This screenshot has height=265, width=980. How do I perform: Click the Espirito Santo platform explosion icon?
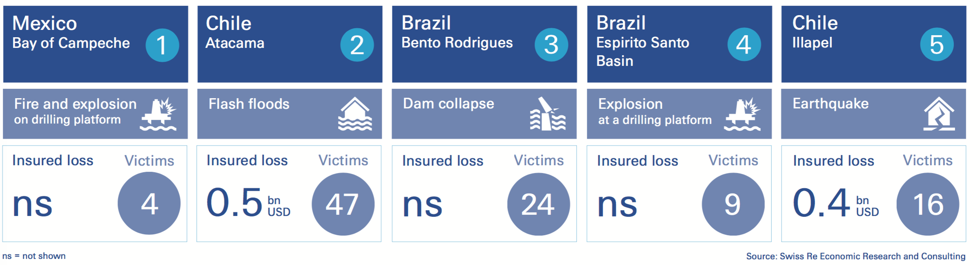click(742, 115)
